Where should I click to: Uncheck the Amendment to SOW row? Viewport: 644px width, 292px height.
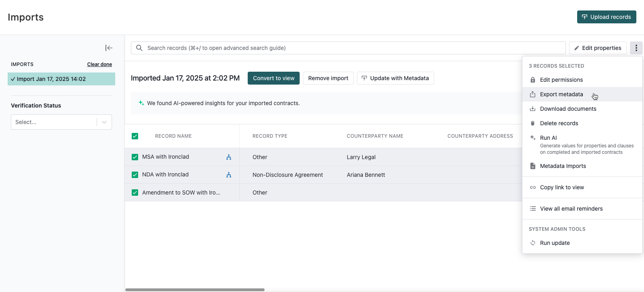(x=135, y=193)
